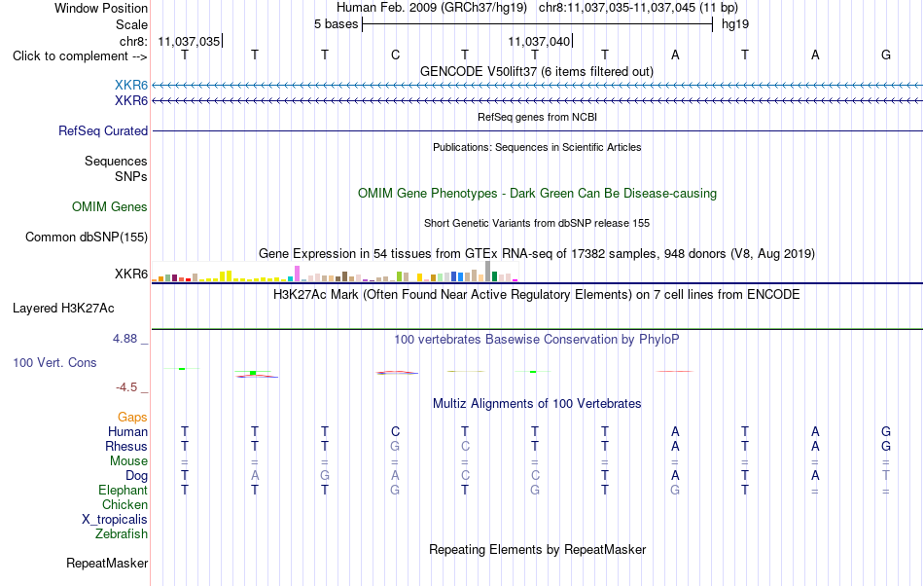Screen dimensions: 924x586
Task: Click base C in the complement row
Action: 396,55
